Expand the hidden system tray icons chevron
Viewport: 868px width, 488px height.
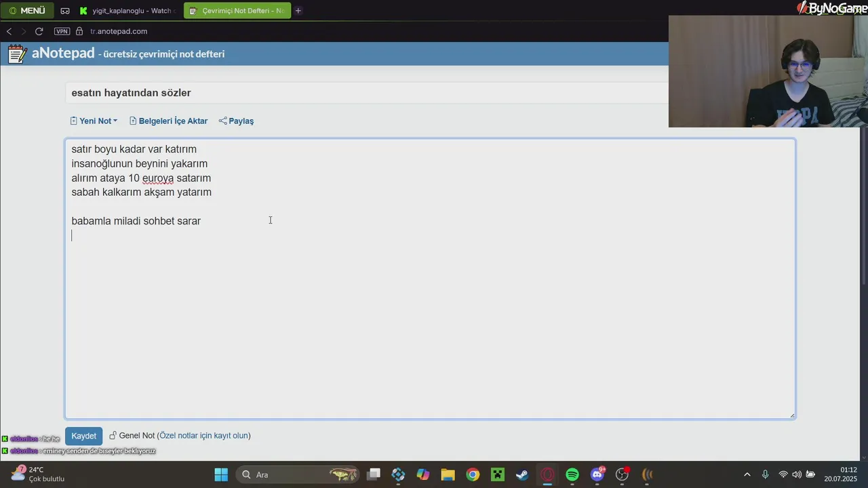747,474
